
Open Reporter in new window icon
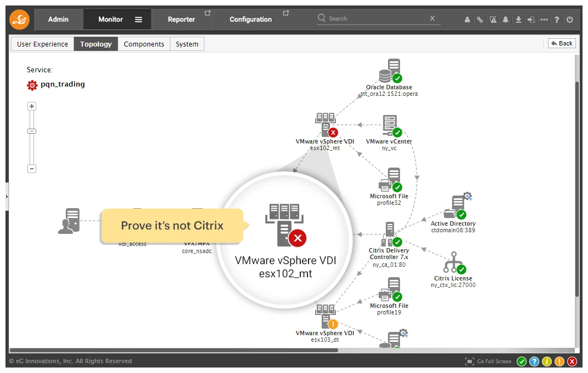pos(207,13)
